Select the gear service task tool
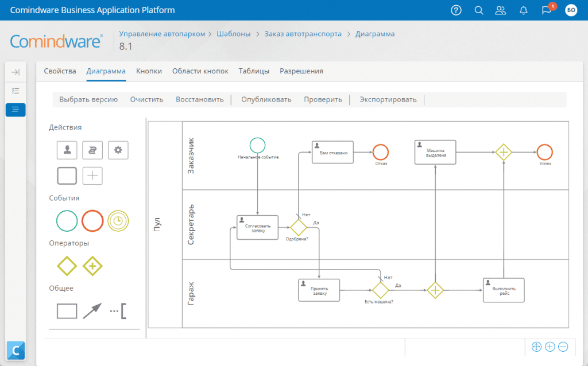 point(118,150)
